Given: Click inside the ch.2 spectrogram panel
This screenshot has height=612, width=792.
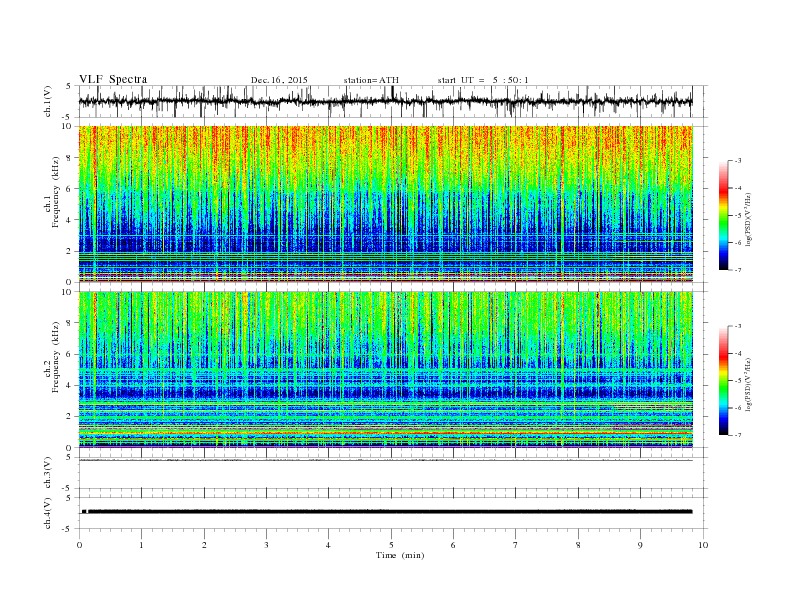Looking at the screenshot, I should 386,370.
